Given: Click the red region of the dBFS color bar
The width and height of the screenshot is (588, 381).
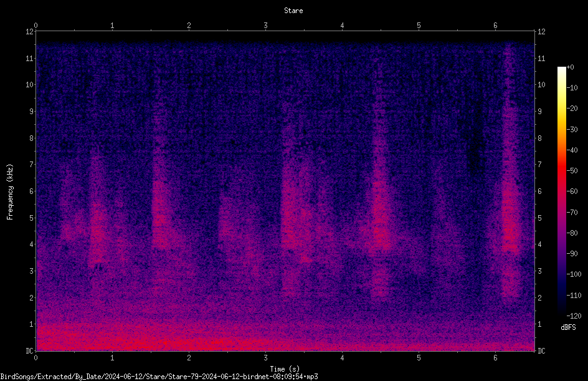Looking at the screenshot, I should 561,171.
